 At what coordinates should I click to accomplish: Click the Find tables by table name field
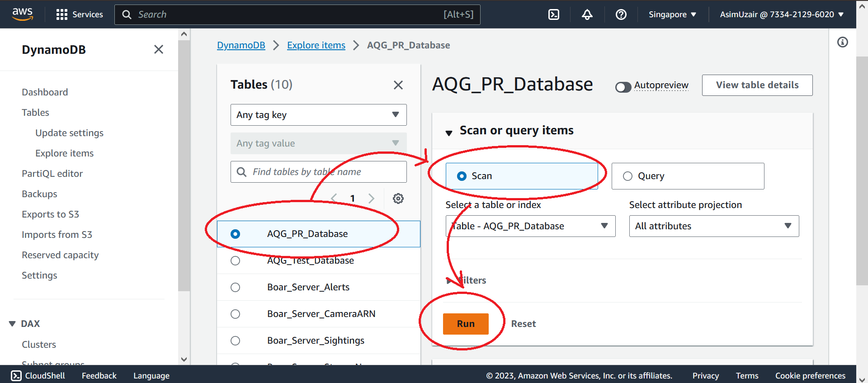point(319,172)
